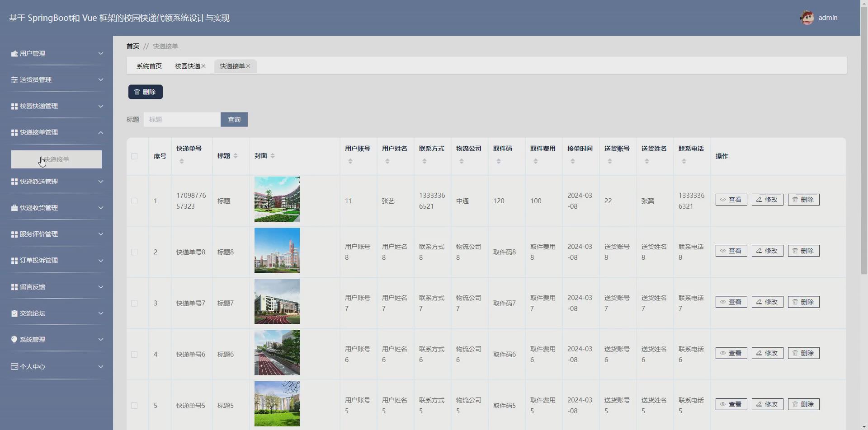Sort by 取件码 column arrows
The width and height of the screenshot is (868, 430).
pos(499,161)
